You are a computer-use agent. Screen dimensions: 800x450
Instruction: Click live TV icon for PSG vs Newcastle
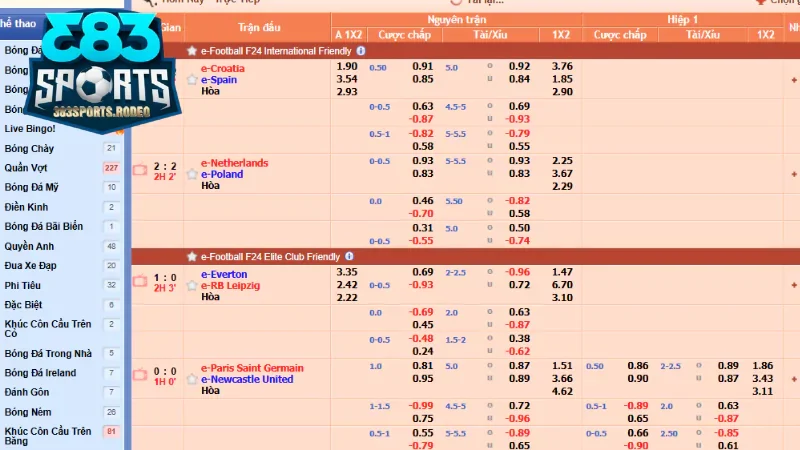140,375
